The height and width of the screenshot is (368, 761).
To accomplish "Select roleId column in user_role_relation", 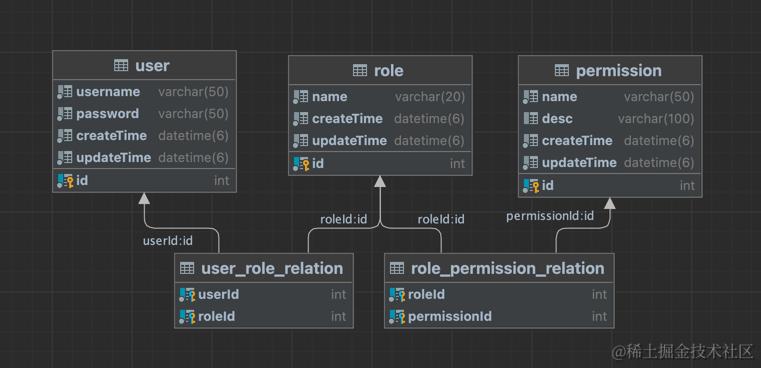I will [x=217, y=317].
